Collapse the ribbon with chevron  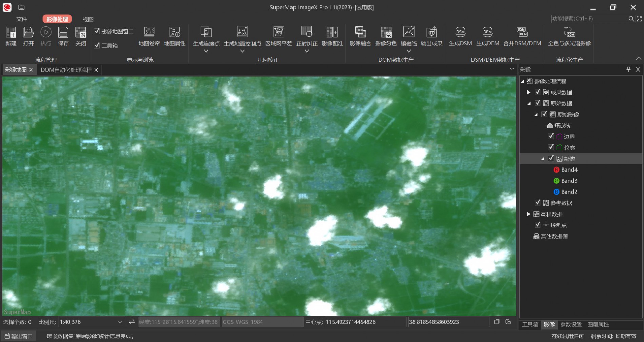coord(639,58)
